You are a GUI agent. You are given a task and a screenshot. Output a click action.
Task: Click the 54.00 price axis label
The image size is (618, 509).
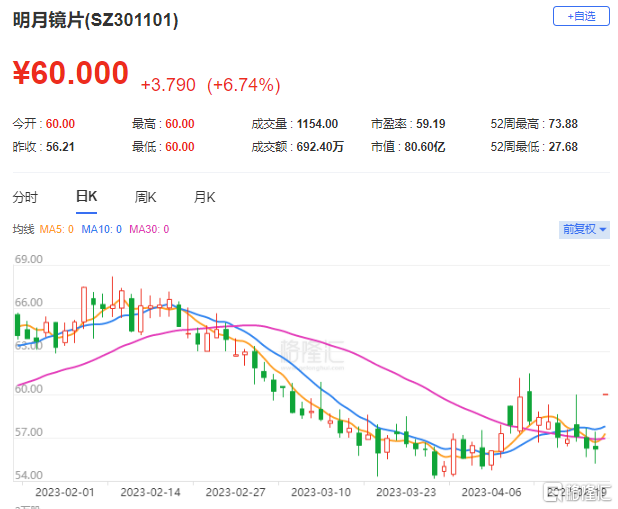click(x=28, y=475)
